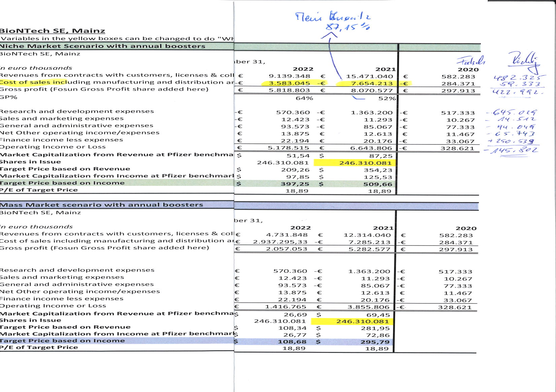This screenshot has height=392, width=556.
Task: Select the cost value "7.285.213"
Action: pyautogui.click(x=369, y=242)
